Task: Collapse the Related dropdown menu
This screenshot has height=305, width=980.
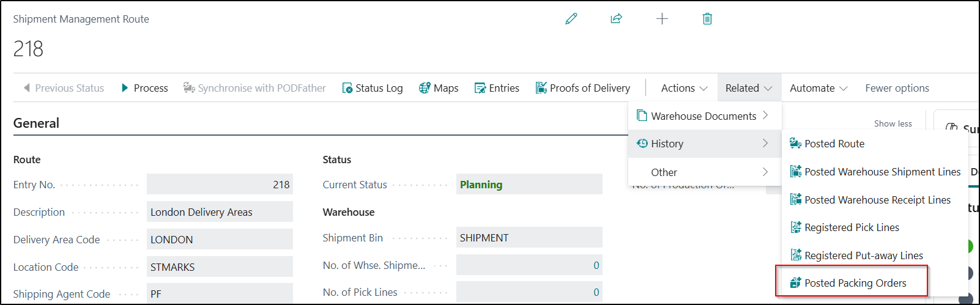Action: point(748,88)
